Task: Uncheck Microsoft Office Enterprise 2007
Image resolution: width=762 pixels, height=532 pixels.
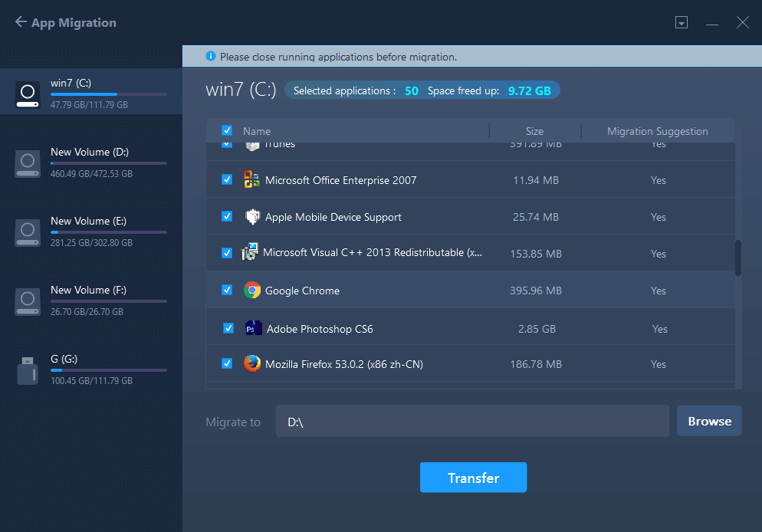Action: (227, 180)
